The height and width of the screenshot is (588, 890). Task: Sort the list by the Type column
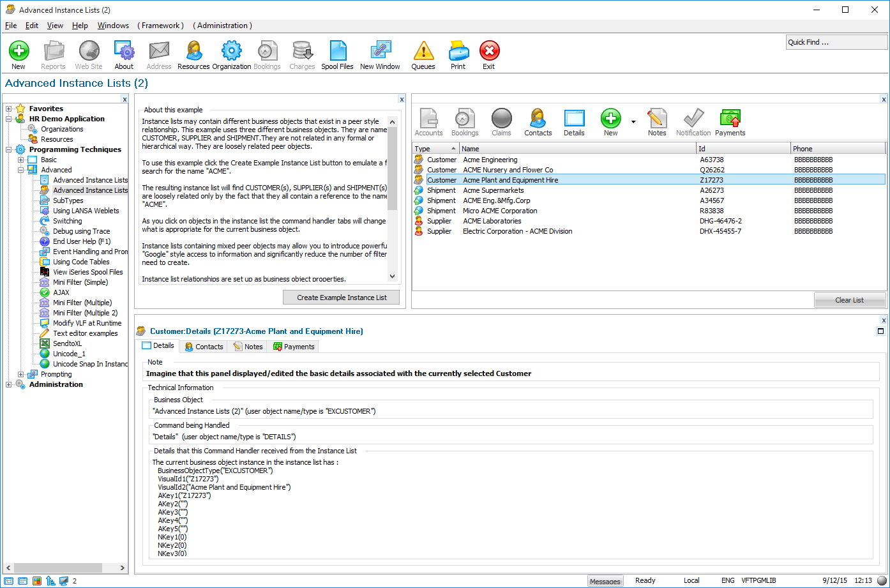pyautogui.click(x=435, y=149)
